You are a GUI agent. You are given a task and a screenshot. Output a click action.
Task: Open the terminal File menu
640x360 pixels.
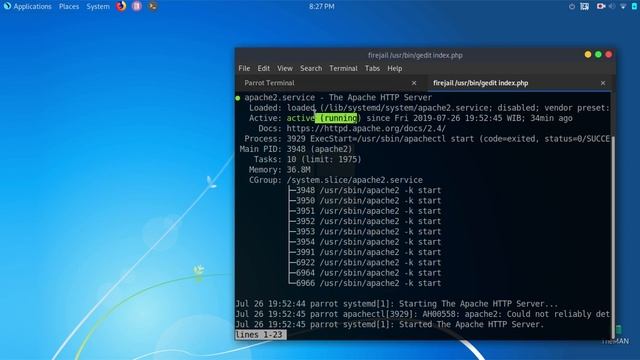[x=244, y=68]
